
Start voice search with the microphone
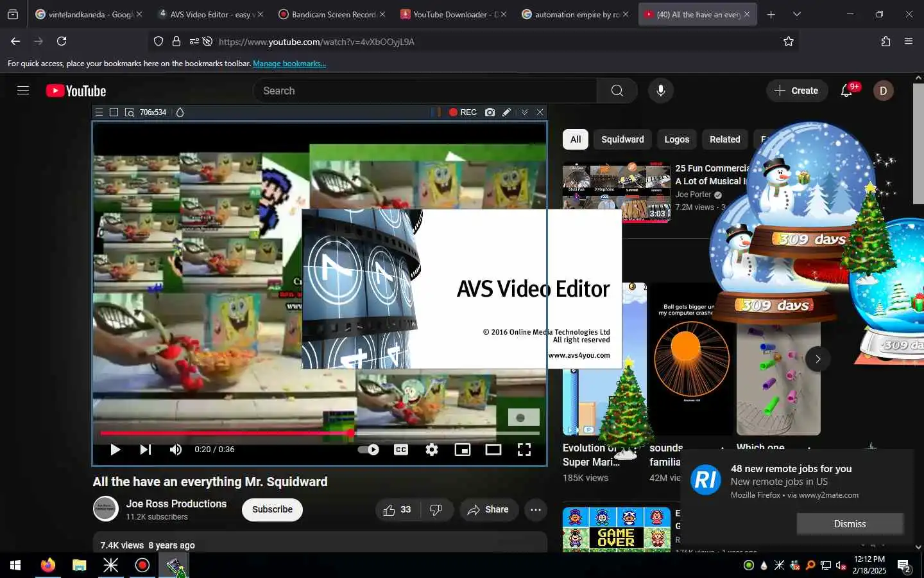point(661,91)
